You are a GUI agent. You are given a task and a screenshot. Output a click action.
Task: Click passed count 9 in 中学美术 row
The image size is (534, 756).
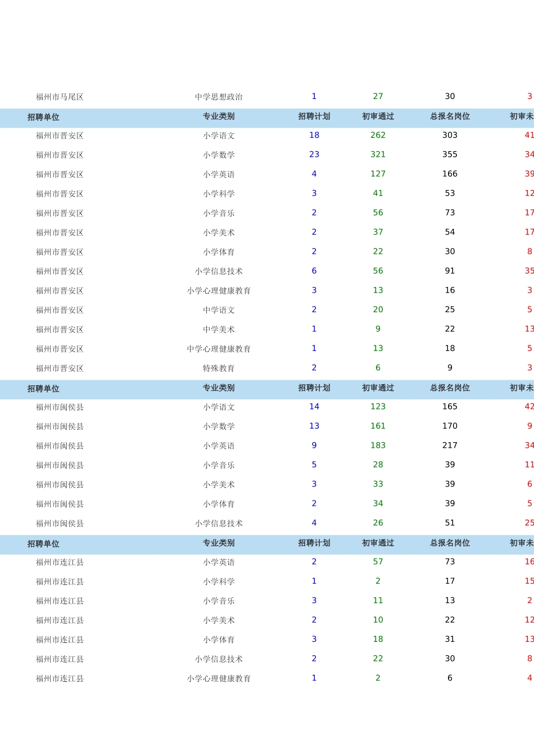[x=378, y=329]
